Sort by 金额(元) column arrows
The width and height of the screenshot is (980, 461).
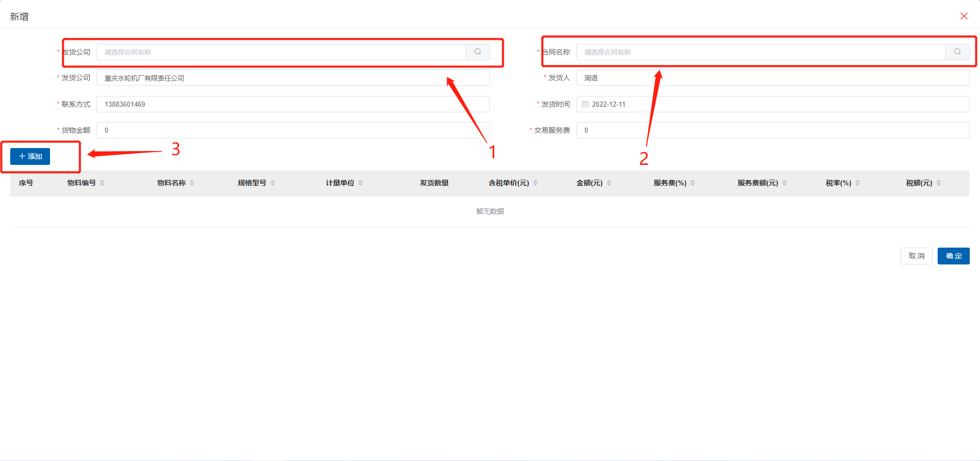609,183
